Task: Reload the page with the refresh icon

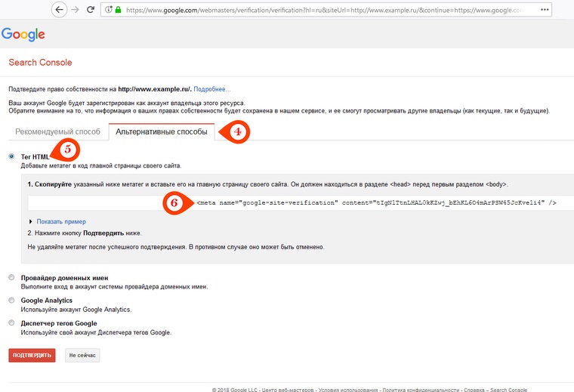Action: pyautogui.click(x=91, y=10)
